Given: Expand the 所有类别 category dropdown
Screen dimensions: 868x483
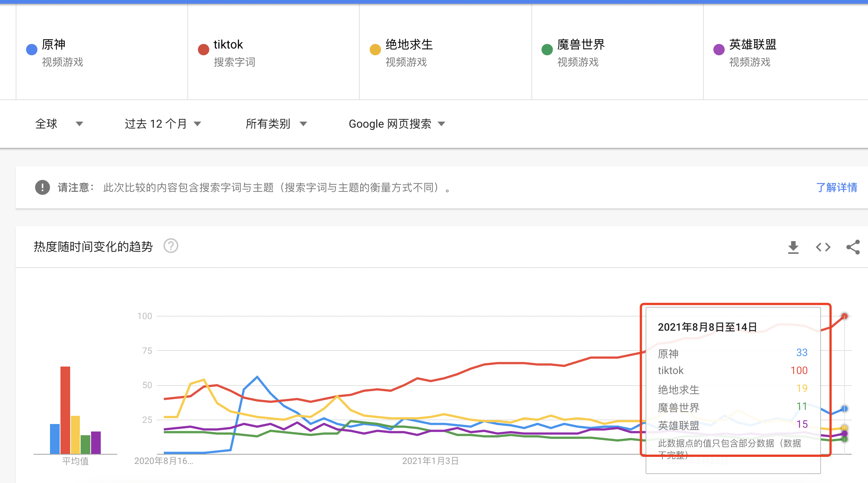Looking at the screenshot, I should [x=276, y=124].
